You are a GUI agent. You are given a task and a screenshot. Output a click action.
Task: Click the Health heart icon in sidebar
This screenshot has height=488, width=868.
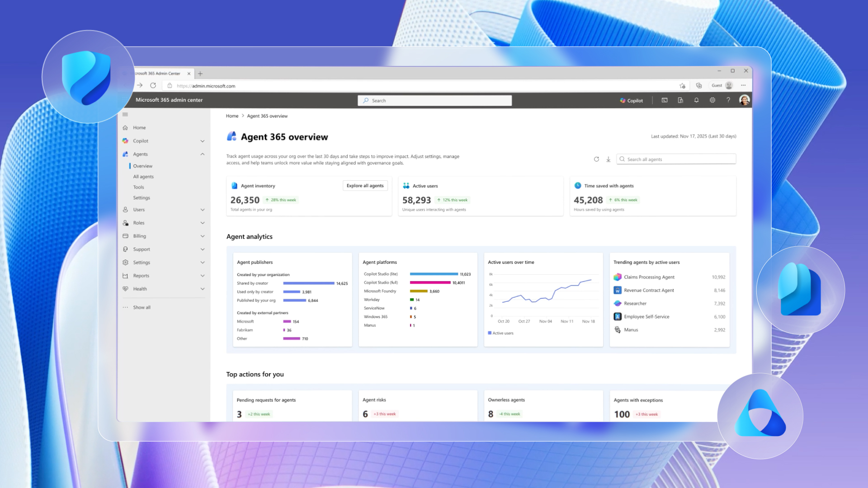tap(125, 289)
